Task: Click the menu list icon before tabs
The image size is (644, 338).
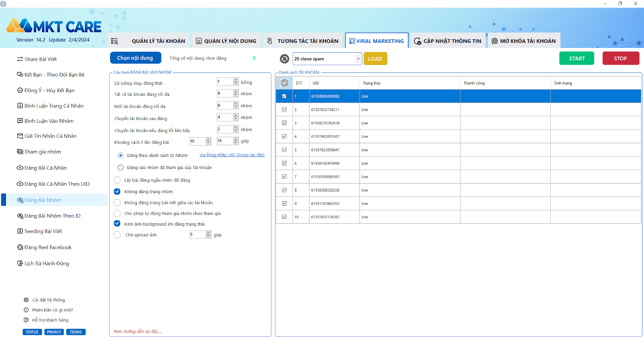Action: click(115, 41)
